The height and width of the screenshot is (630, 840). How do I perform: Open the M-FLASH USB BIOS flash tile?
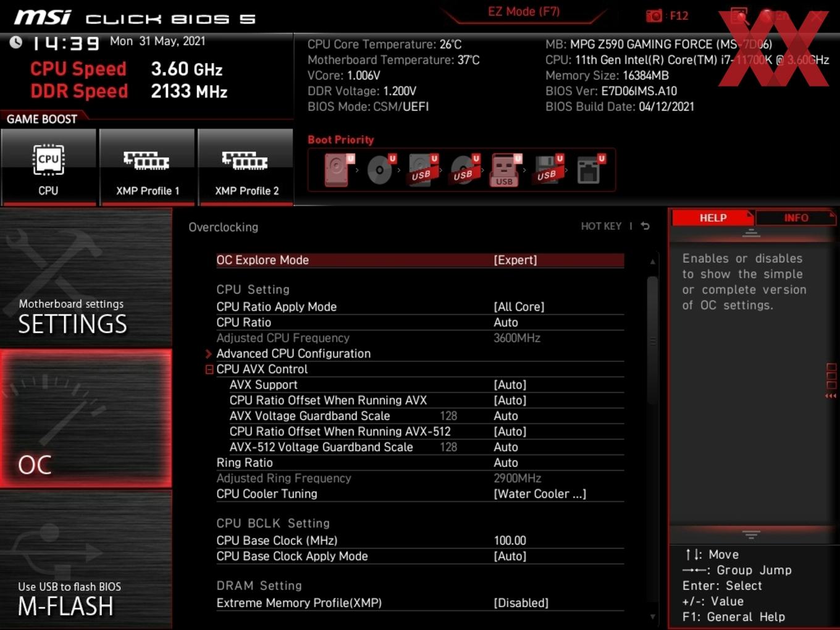point(86,560)
